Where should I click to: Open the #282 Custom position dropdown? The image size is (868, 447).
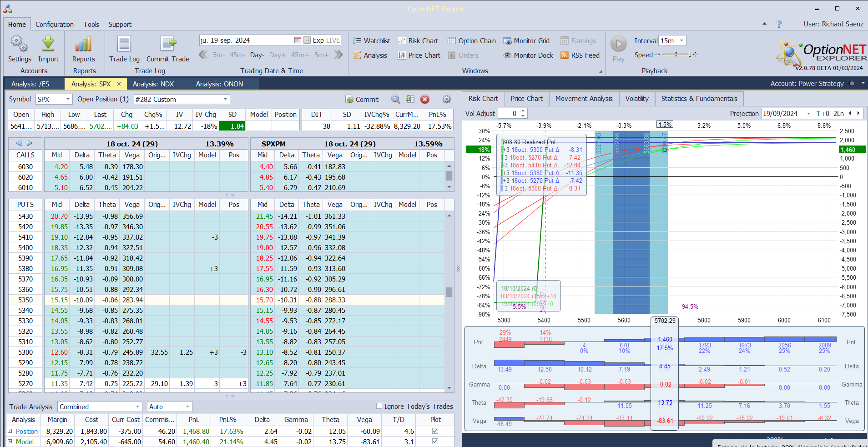pyautogui.click(x=225, y=99)
